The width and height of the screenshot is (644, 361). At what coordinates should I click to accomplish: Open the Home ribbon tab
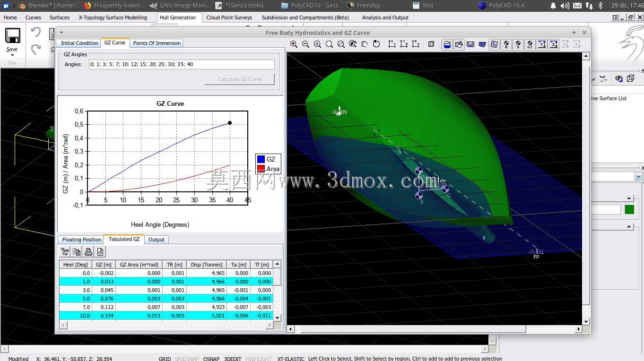click(x=10, y=17)
